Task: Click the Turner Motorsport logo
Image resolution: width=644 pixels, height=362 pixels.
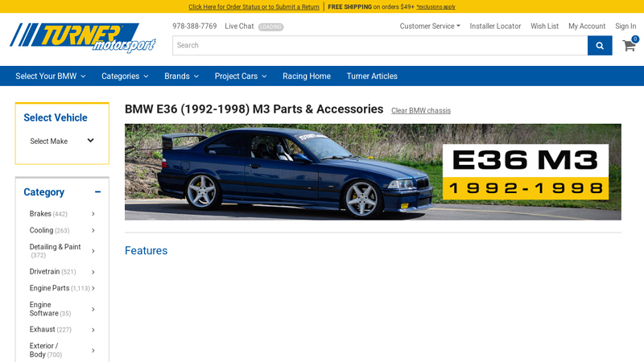Action: coord(83,38)
